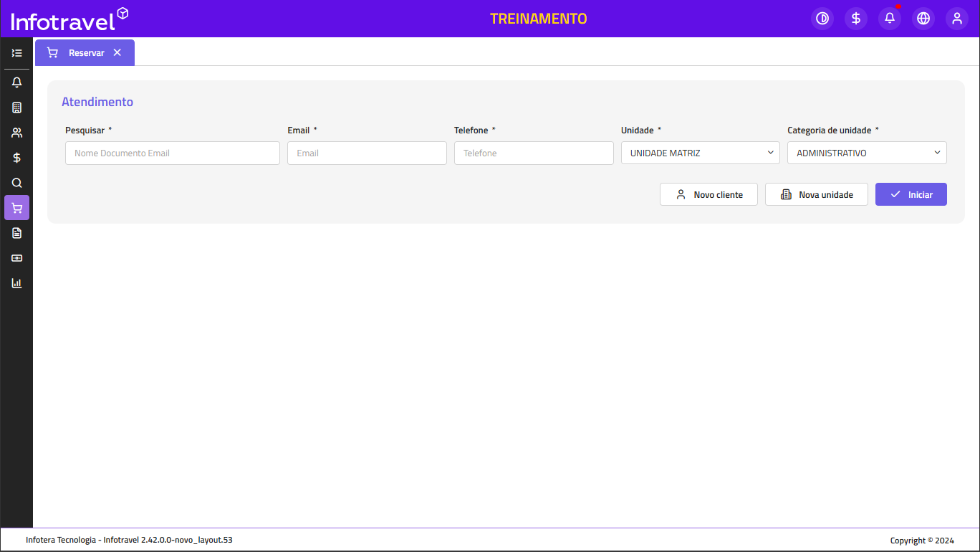Toggle the contrast theme icon in header
The width and height of the screenshot is (980, 552).
pos(822,19)
